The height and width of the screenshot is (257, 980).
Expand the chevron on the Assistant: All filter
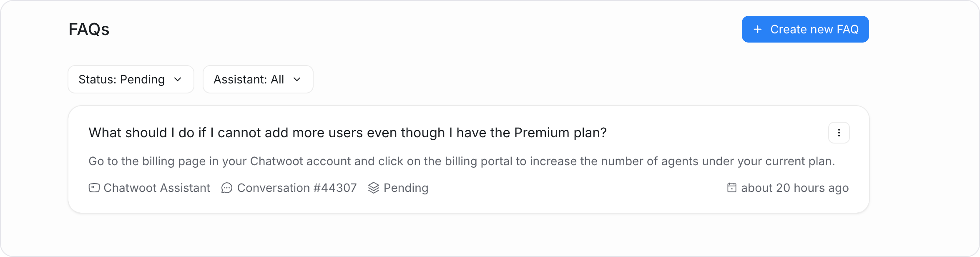(x=297, y=79)
